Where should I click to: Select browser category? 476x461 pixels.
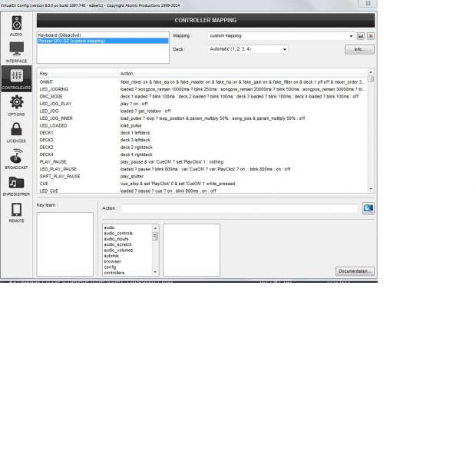[127, 262]
